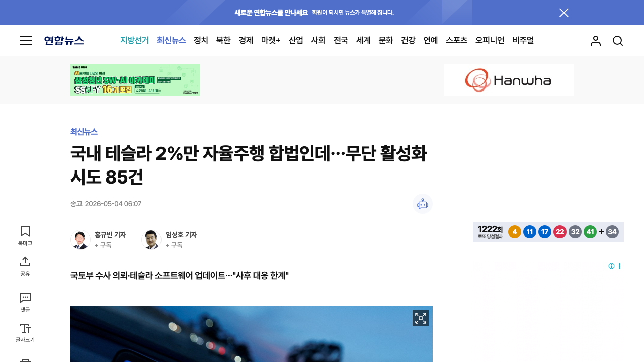The image size is (644, 362).
Task: Click the 최신뉴스 category link above headline
Action: pos(84,132)
